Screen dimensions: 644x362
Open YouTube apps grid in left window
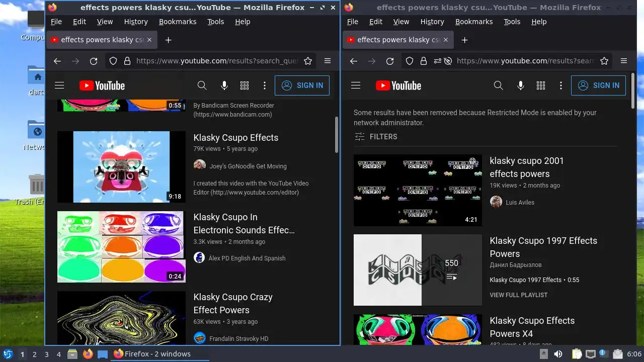pyautogui.click(x=245, y=85)
